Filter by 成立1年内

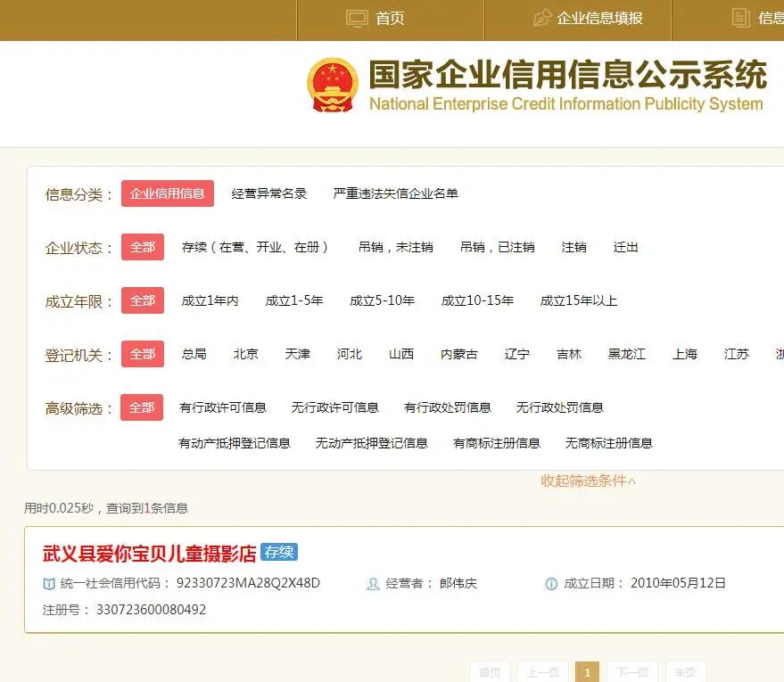pos(210,300)
